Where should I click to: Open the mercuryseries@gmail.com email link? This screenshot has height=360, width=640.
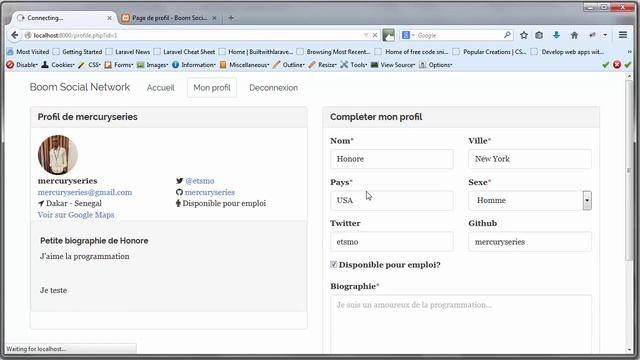point(85,192)
